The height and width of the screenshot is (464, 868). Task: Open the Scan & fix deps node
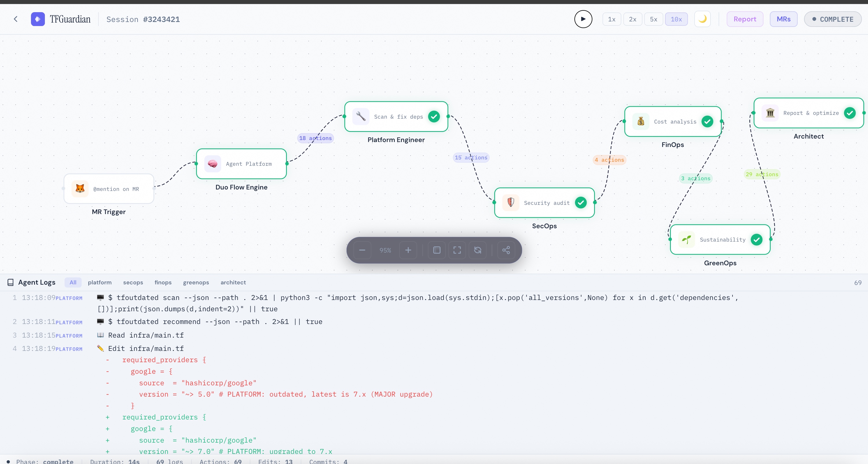pos(396,117)
